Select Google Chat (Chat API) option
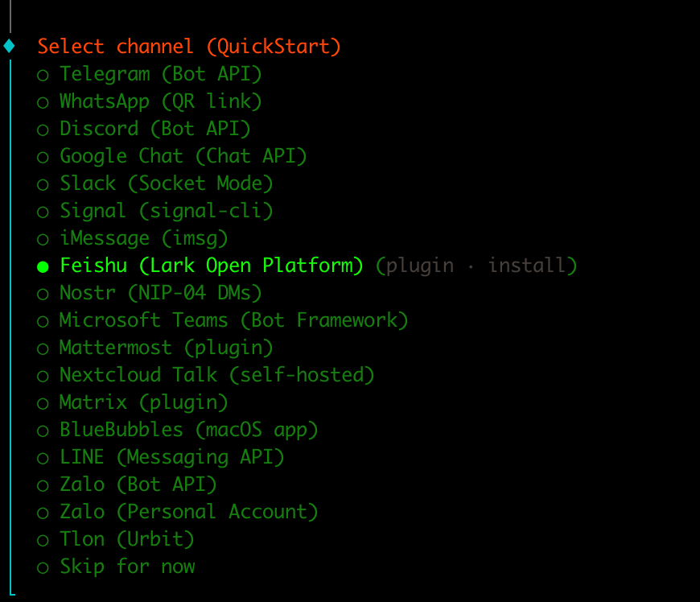The height and width of the screenshot is (602, 700). [183, 156]
